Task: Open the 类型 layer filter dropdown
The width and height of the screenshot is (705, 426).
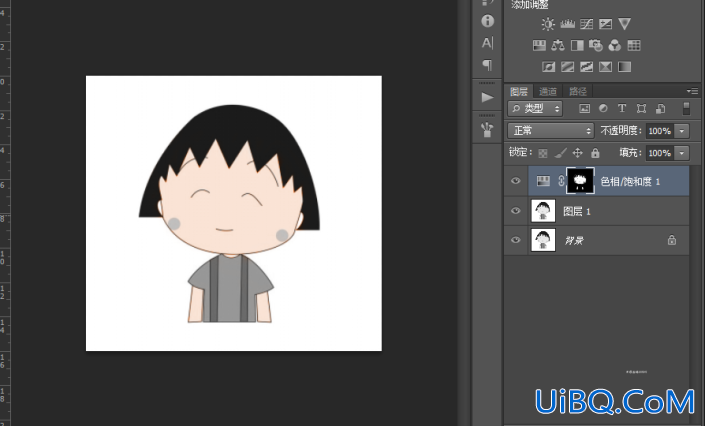Action: click(535, 108)
